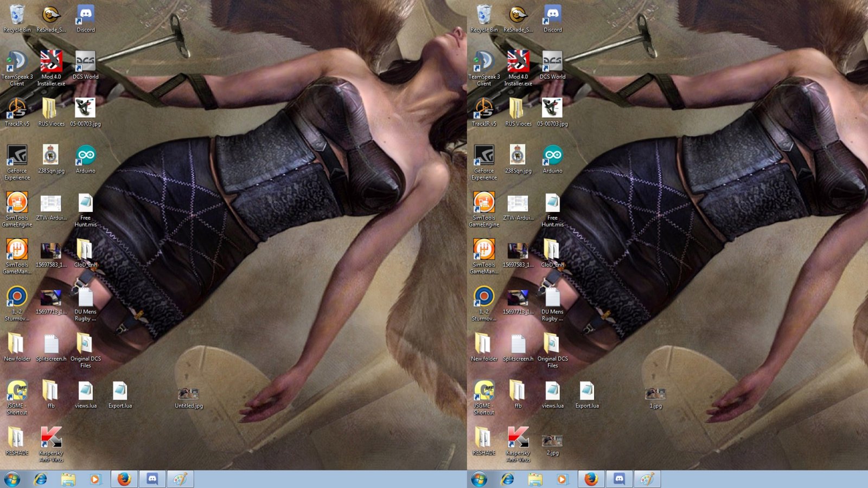Select Splitscreen.h file on right screen
The image size is (868, 488).
518,348
